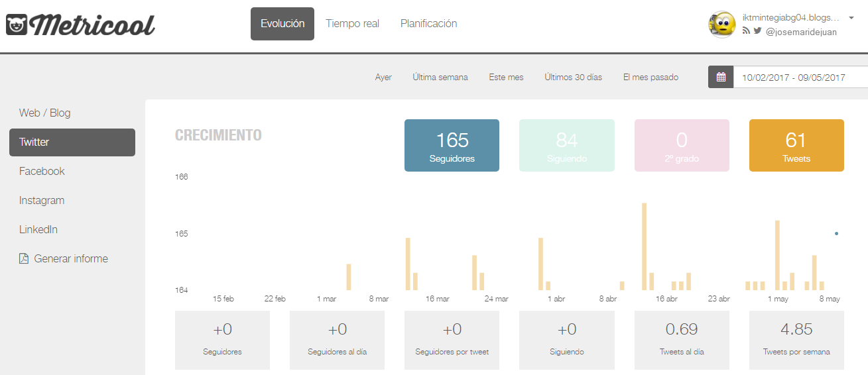Toggle the 84 Siguiendo series box

pos(567,146)
